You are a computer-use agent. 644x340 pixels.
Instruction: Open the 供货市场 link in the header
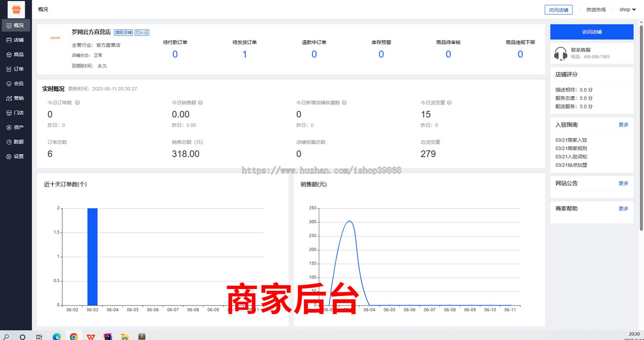coord(596,10)
